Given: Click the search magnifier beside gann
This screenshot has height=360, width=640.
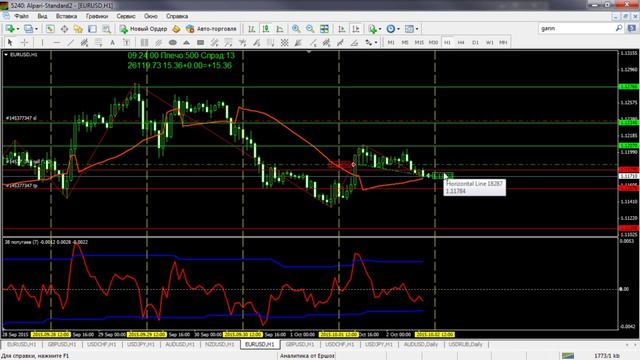Looking at the screenshot, I should pyautogui.click(x=619, y=28).
